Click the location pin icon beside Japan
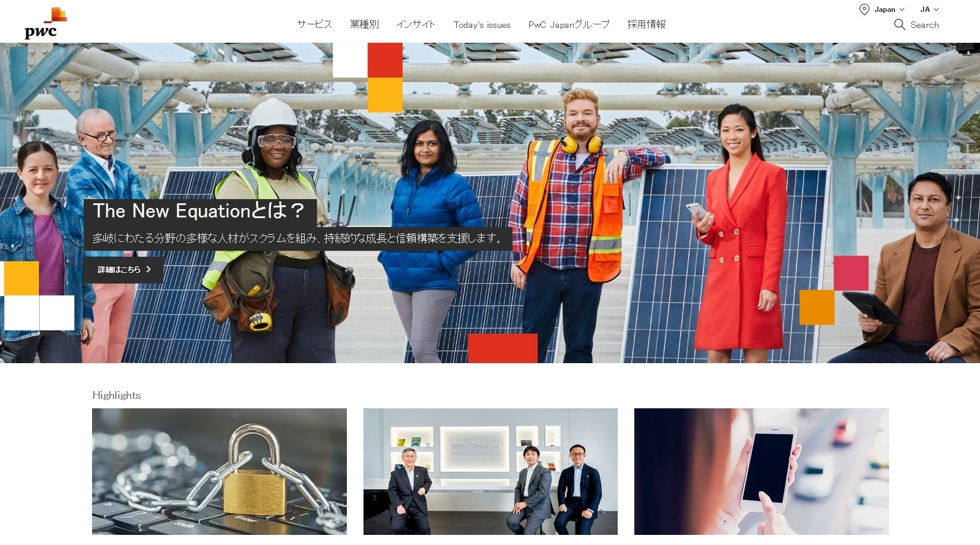This screenshot has height=545, width=980. [x=864, y=10]
